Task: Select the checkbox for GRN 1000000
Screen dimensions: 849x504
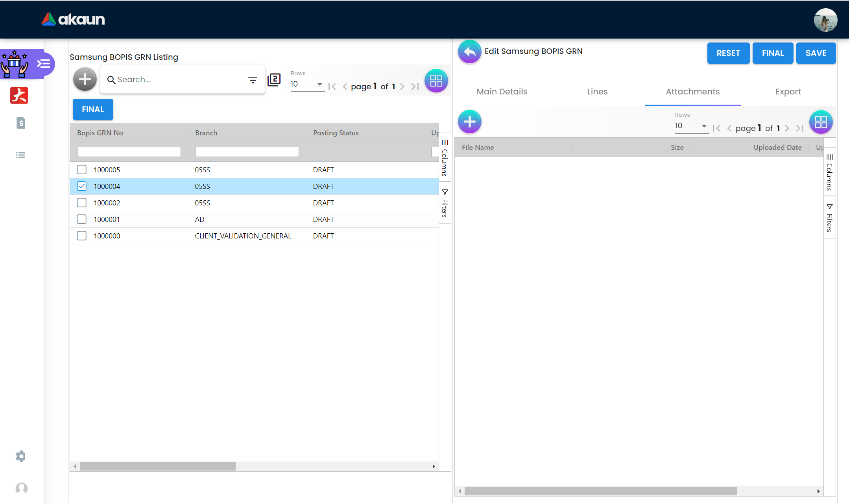Action: tap(81, 236)
